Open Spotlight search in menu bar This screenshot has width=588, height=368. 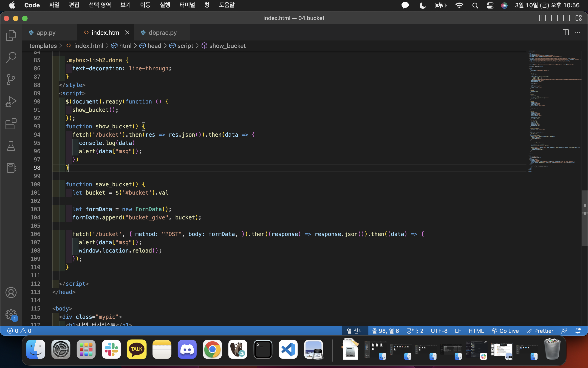pos(475,5)
